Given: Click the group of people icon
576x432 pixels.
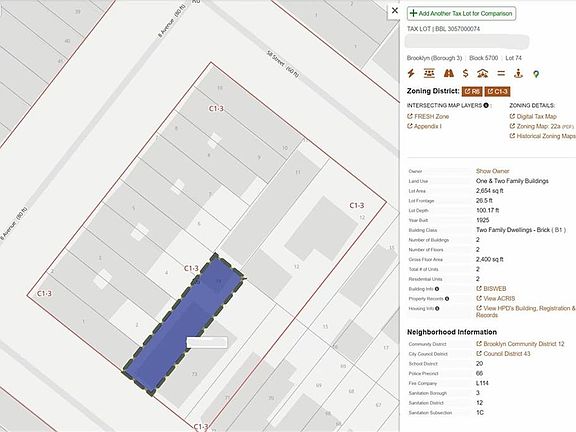Looking at the screenshot, I should click(429, 73).
